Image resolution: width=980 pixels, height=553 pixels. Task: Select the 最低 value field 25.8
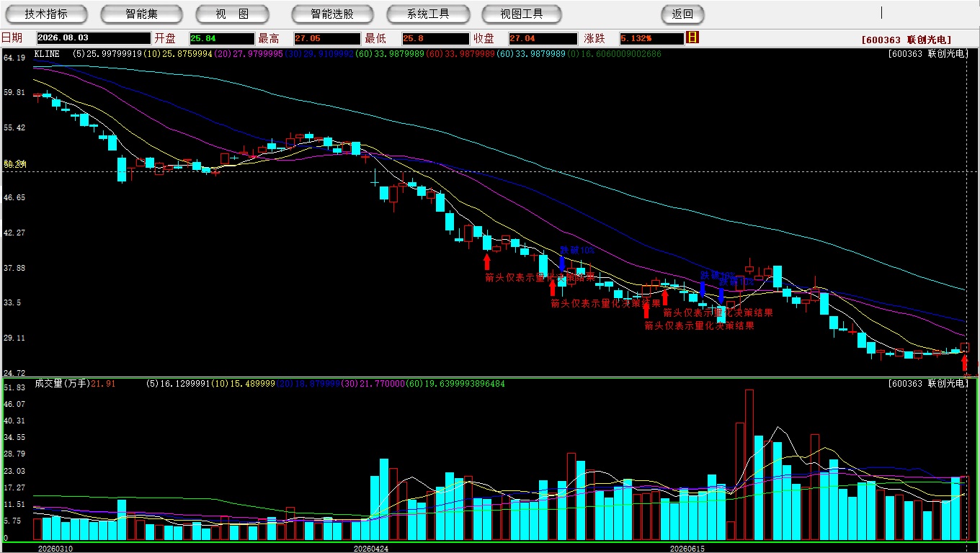point(435,38)
